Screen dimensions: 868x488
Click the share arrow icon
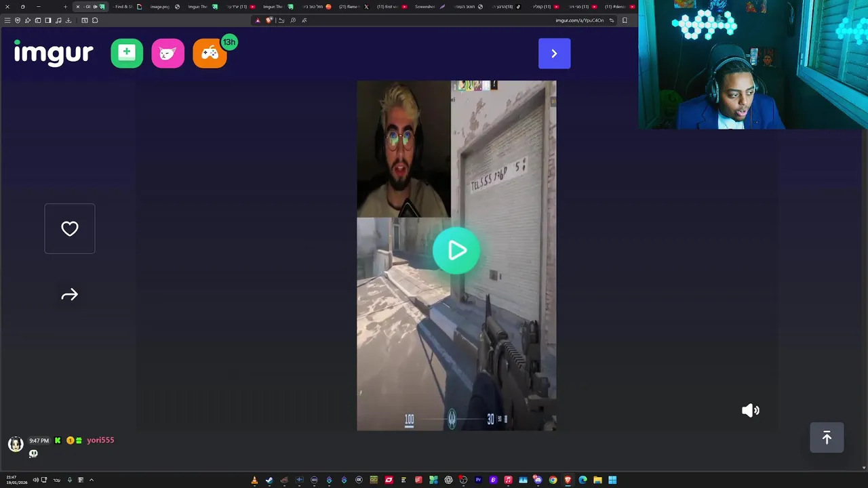click(x=70, y=295)
